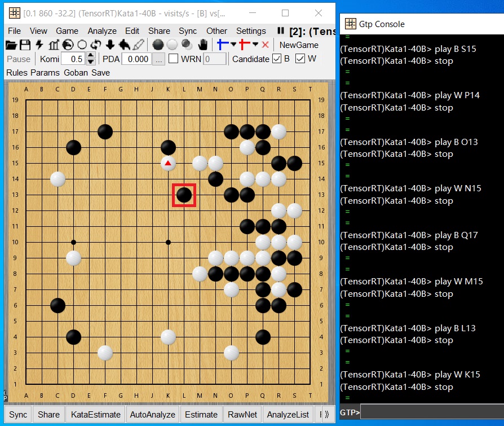
Task: Focus the GTP command input field
Action: (432, 412)
